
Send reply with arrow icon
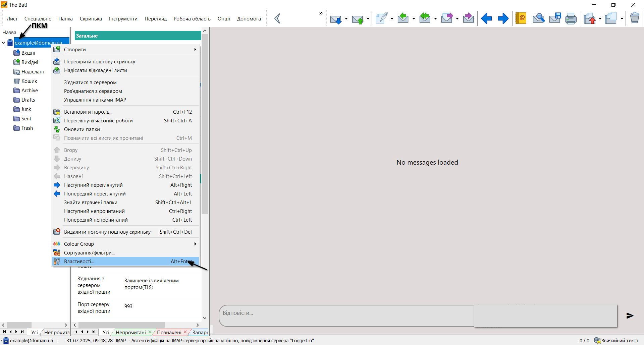[x=630, y=315]
